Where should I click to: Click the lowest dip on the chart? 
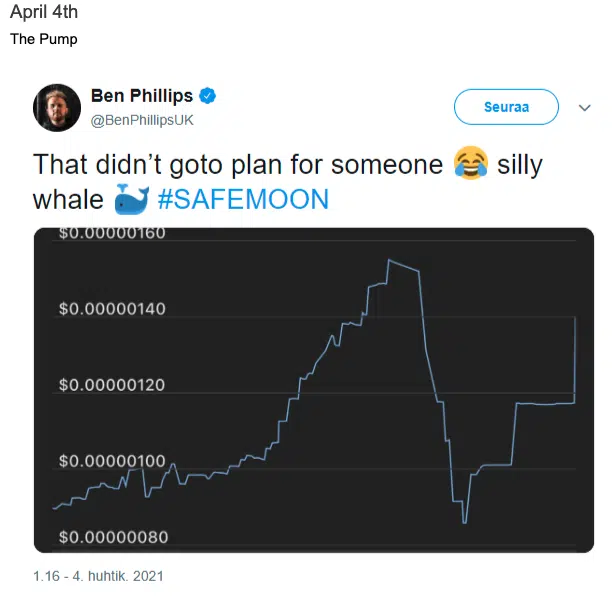coord(464,521)
